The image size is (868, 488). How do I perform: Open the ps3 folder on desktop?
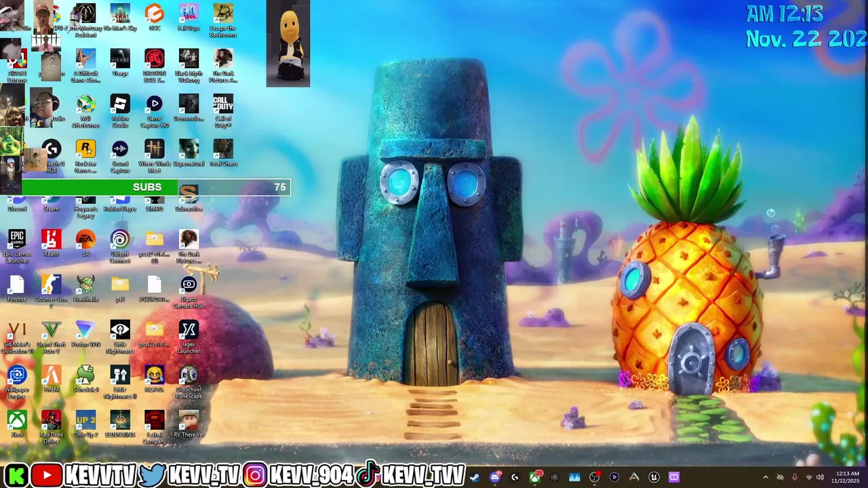tap(120, 289)
